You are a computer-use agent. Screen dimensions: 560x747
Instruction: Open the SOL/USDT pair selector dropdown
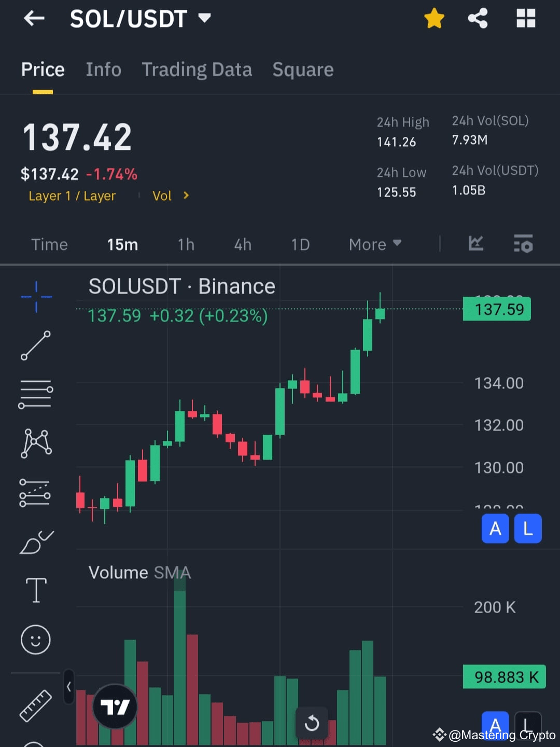[x=140, y=18]
